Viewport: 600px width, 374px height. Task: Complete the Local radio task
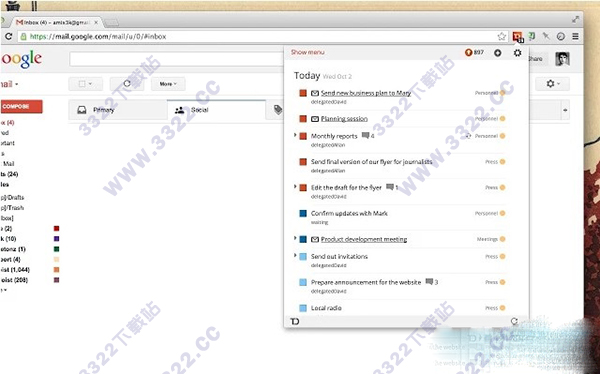303,308
